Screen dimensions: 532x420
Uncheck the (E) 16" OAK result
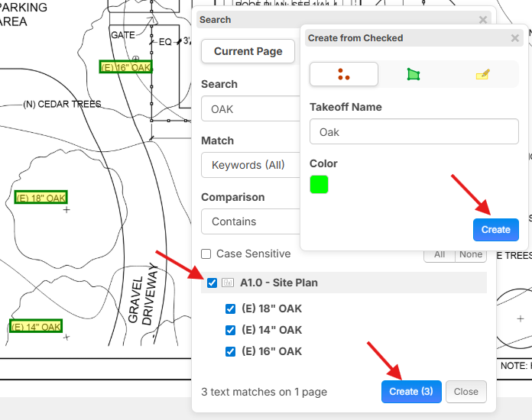[x=230, y=351]
